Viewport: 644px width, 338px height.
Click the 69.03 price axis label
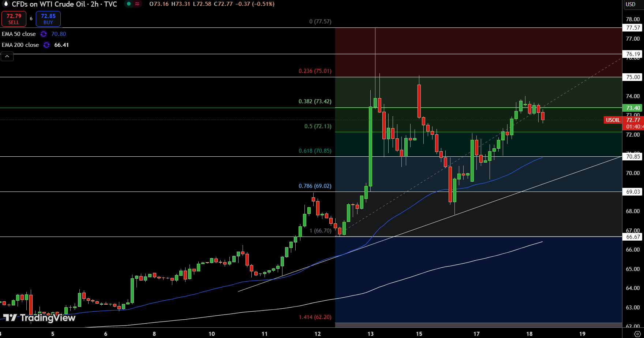(633, 192)
